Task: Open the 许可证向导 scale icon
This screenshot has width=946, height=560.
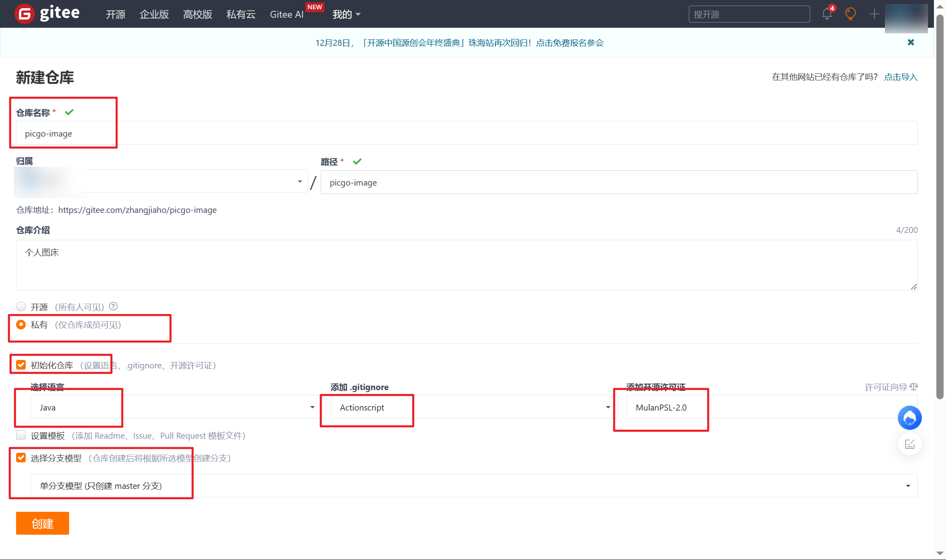Action: 913,387
